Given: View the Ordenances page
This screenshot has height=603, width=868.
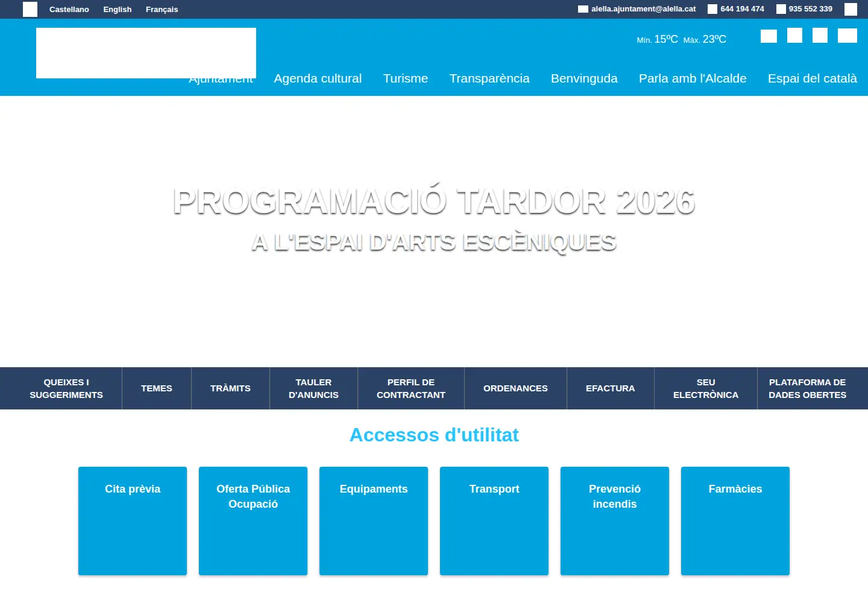Looking at the screenshot, I should coord(515,388).
